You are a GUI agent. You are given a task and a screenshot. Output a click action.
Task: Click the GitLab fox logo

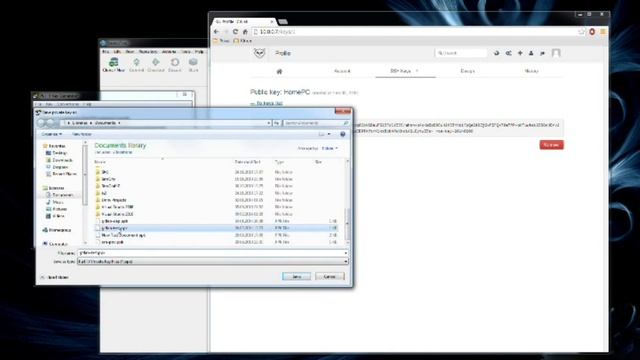259,53
